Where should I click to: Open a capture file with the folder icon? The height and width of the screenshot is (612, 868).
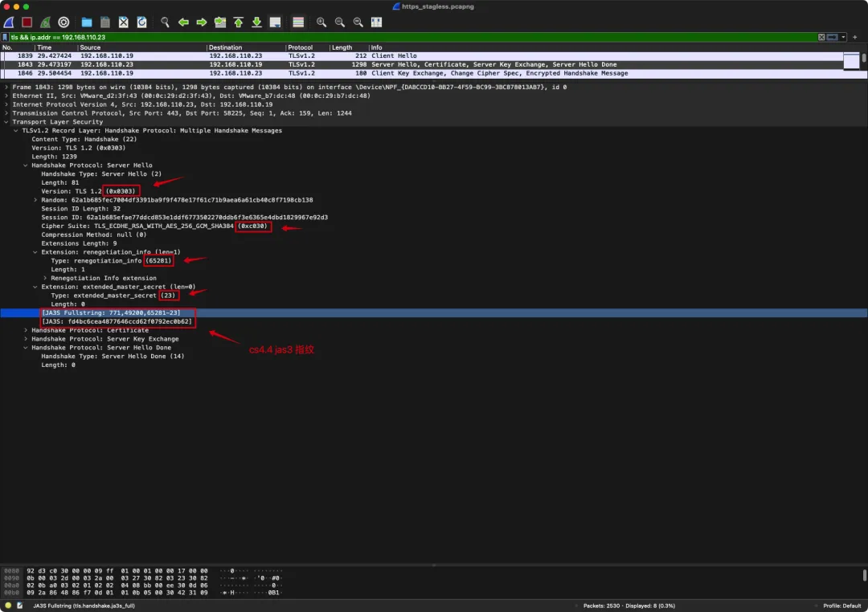coord(87,22)
